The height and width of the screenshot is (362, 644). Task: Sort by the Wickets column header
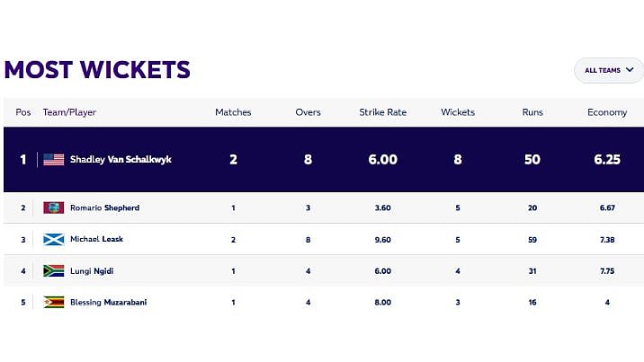click(x=458, y=112)
